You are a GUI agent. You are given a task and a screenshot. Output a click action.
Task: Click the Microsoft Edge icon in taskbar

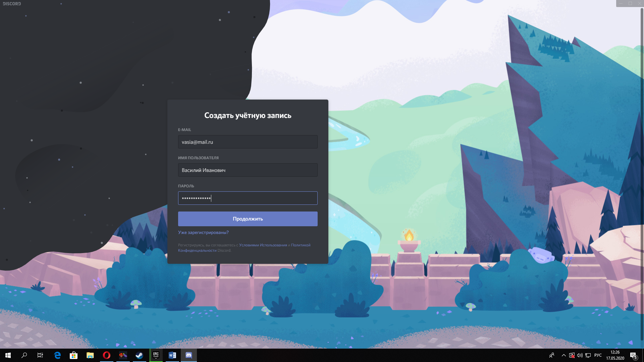point(57,355)
